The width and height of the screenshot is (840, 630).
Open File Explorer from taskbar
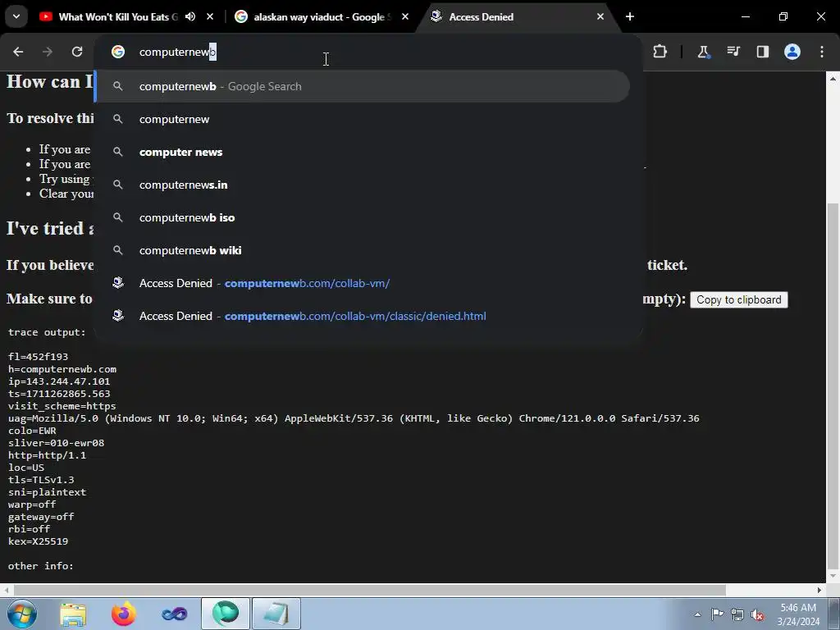[x=73, y=614]
